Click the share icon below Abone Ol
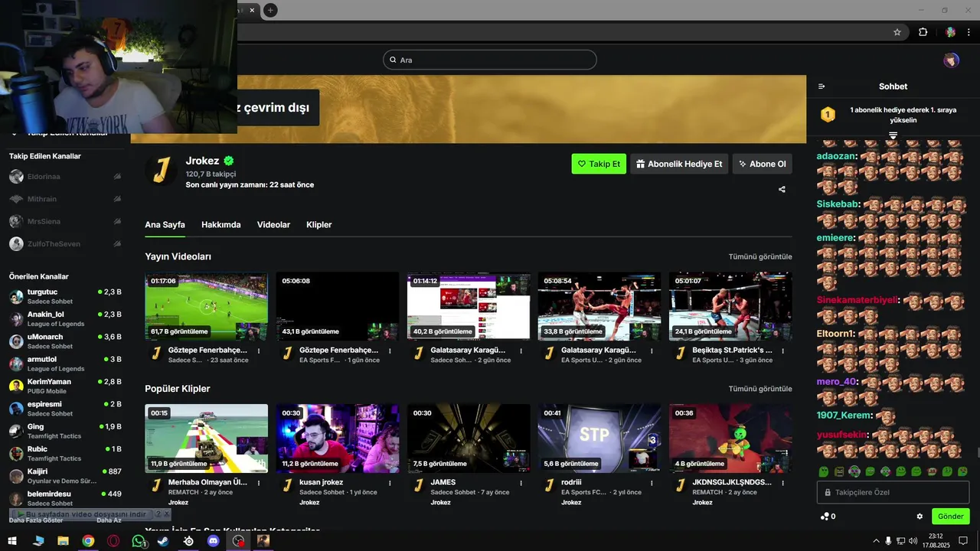This screenshot has height=551, width=980. pyautogui.click(x=782, y=189)
